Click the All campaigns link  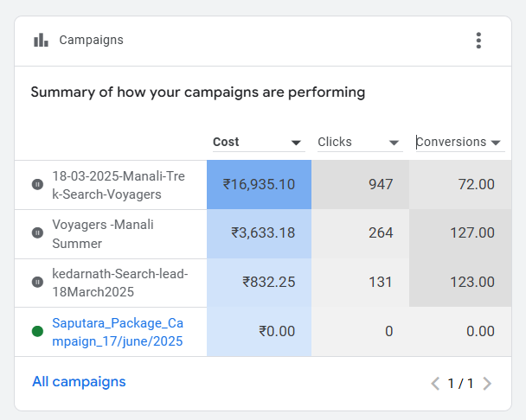point(79,381)
